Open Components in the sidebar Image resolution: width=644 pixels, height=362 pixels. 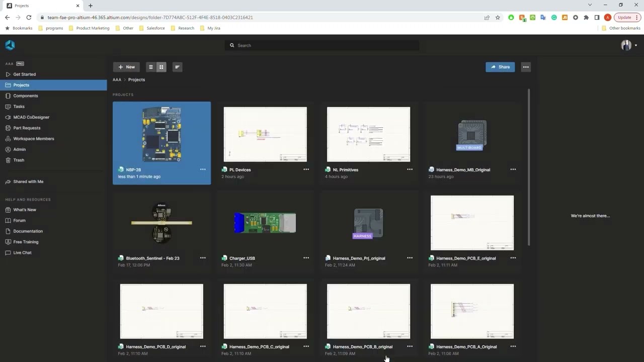coord(26,96)
